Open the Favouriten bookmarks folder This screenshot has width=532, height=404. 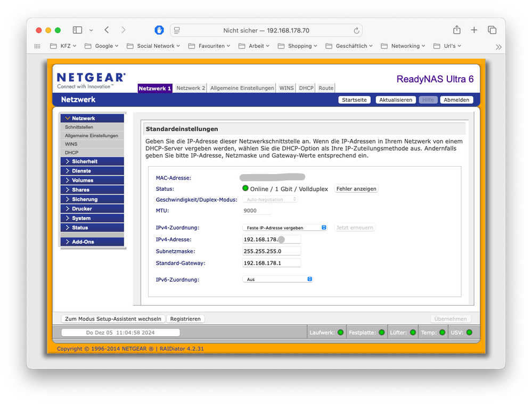[x=209, y=46]
